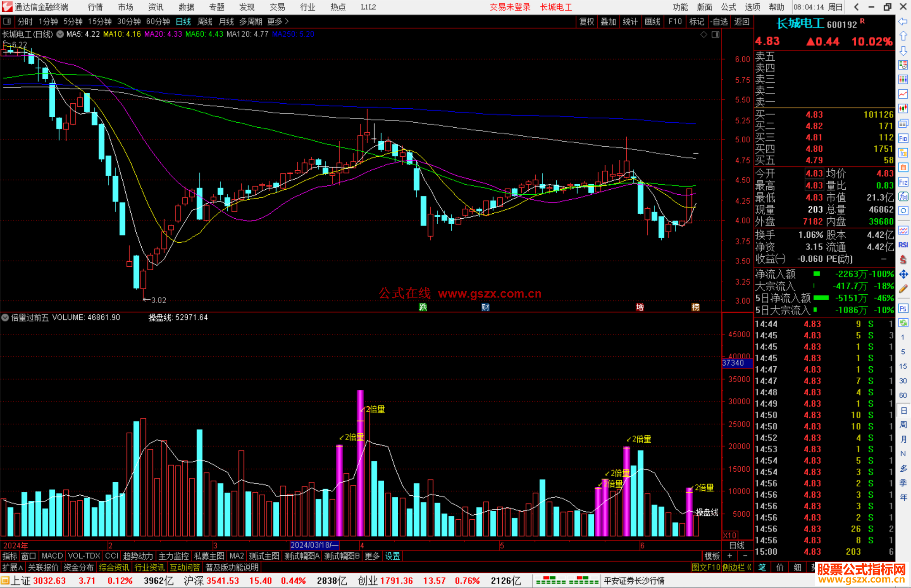This screenshot has width=911, height=588.
Task: Toggle the round indicator button beside 长城电工(日线)
Action: (x=60, y=34)
